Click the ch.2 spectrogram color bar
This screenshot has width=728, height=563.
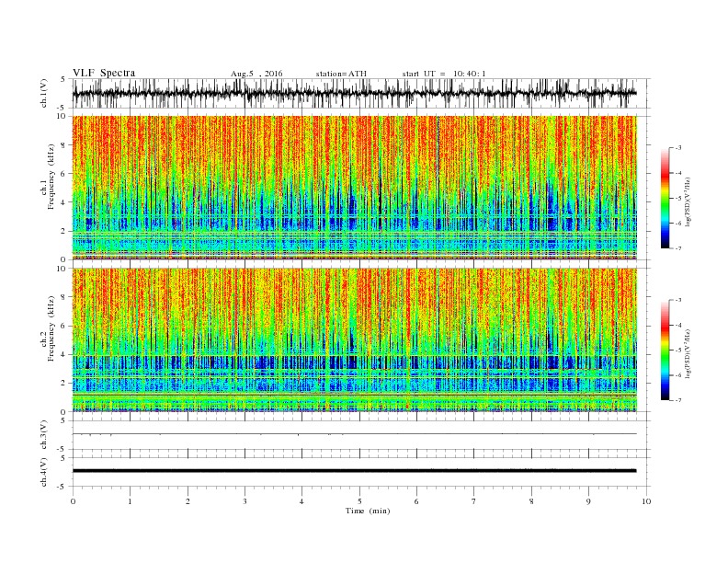pos(665,350)
